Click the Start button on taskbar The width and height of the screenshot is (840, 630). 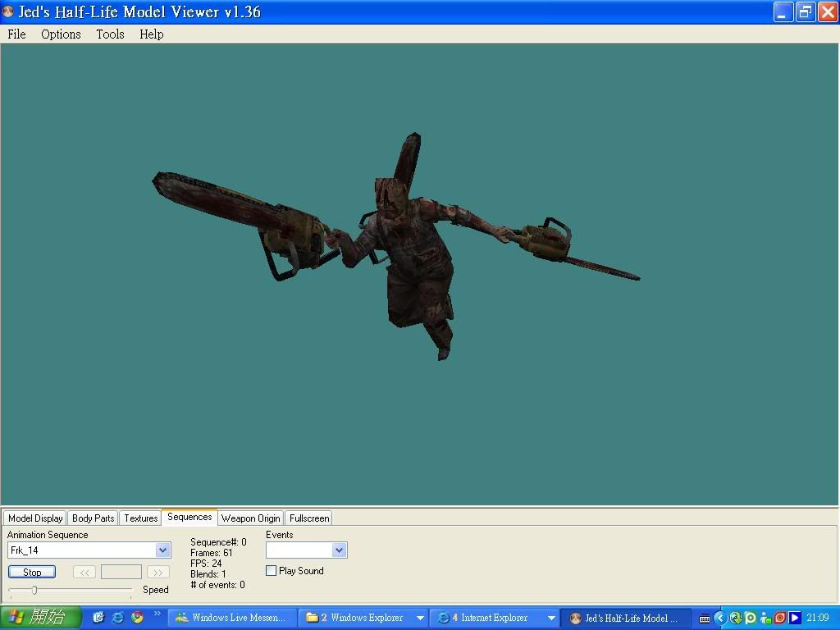[x=40, y=618]
